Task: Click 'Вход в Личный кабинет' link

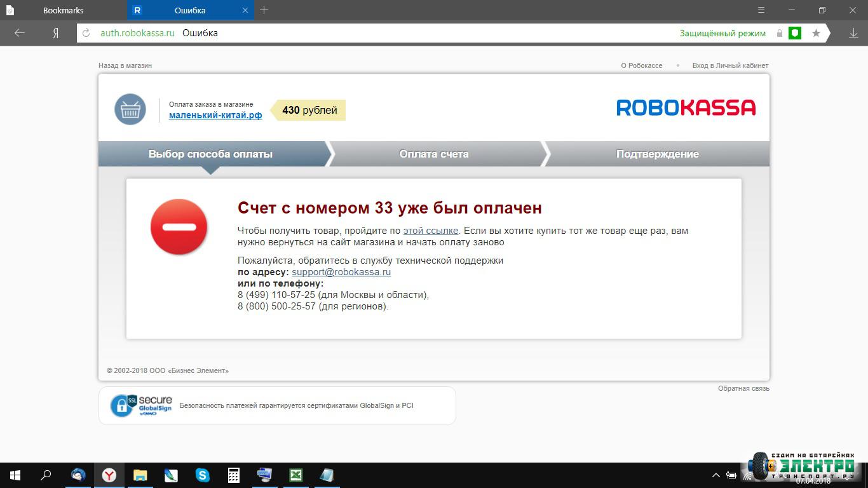Action: 730,65
